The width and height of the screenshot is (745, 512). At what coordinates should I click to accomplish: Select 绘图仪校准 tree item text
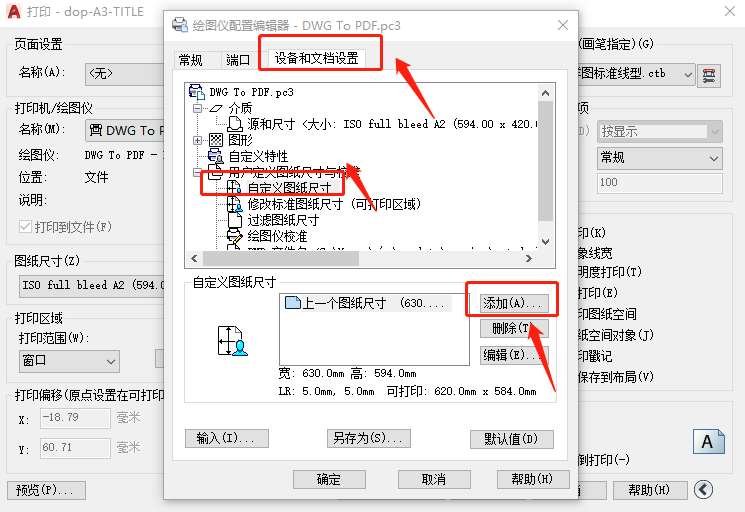click(277, 236)
